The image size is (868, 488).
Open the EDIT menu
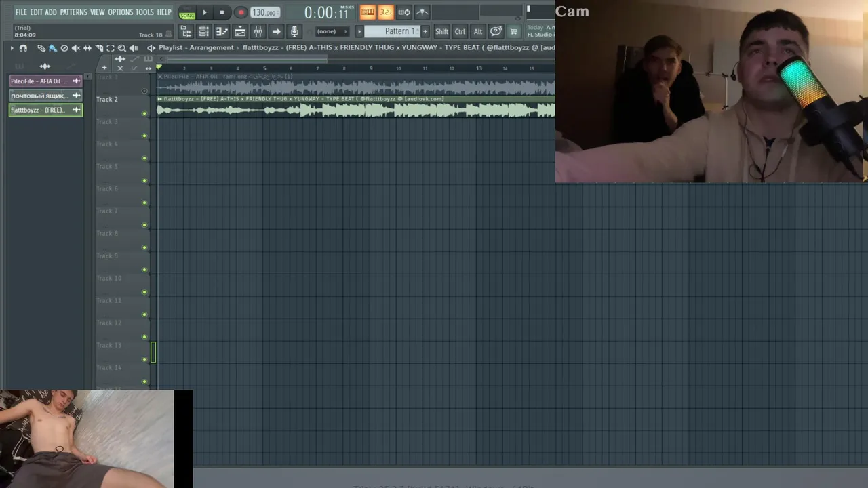[x=36, y=12]
